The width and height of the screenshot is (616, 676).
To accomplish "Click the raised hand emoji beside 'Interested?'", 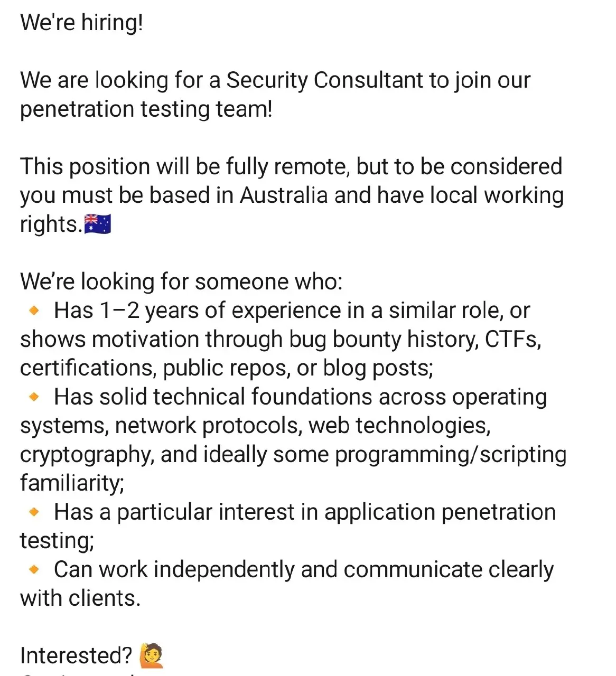I will pyautogui.click(x=152, y=655).
